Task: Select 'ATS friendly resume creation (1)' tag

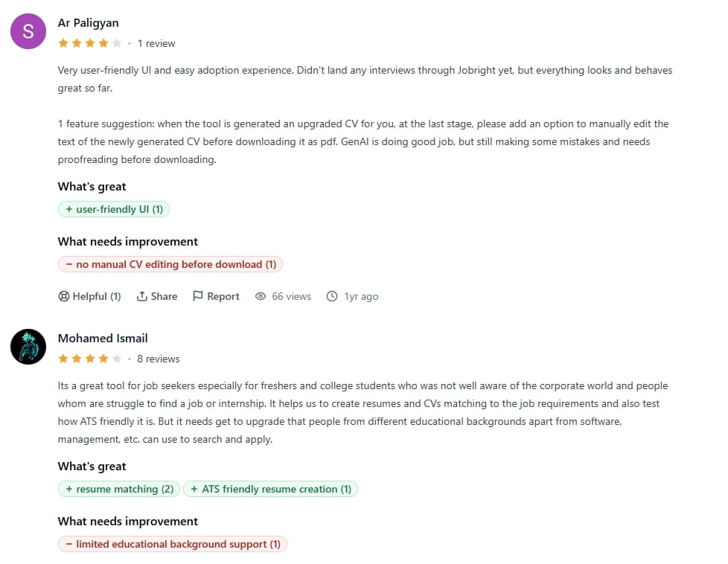Action: (270, 489)
